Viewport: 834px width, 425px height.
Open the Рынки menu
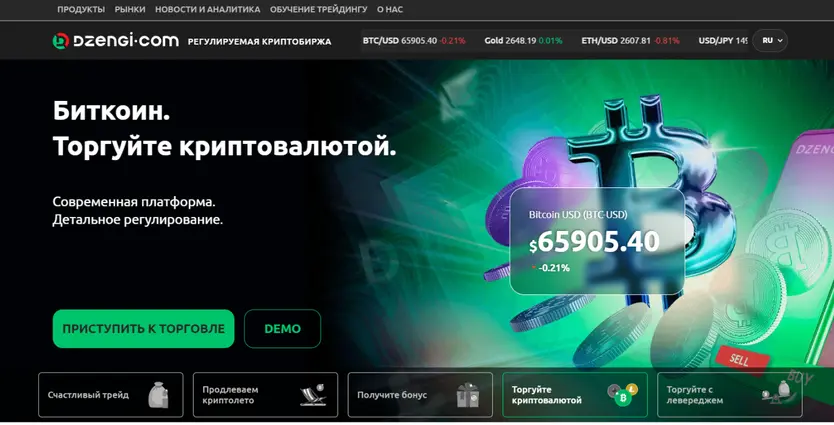pos(130,9)
